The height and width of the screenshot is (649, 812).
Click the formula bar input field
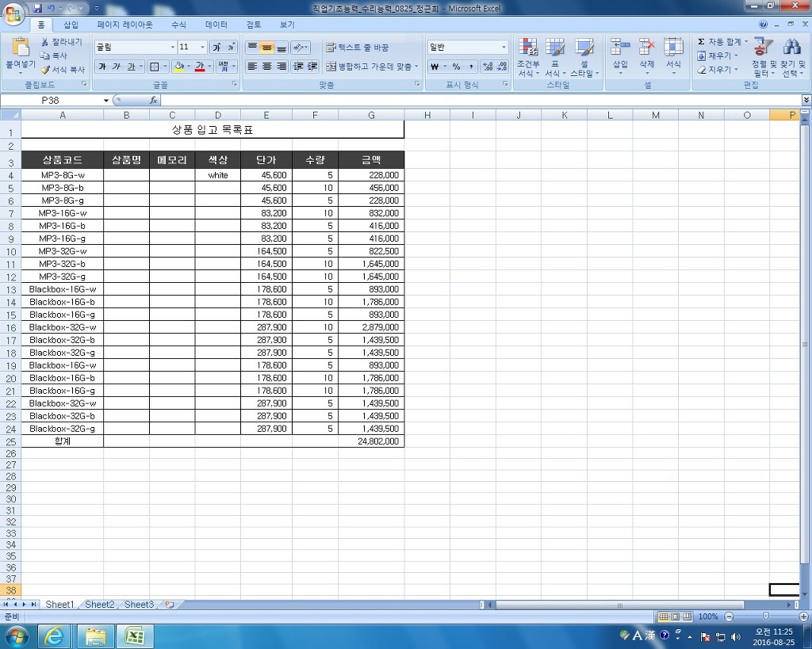point(481,101)
